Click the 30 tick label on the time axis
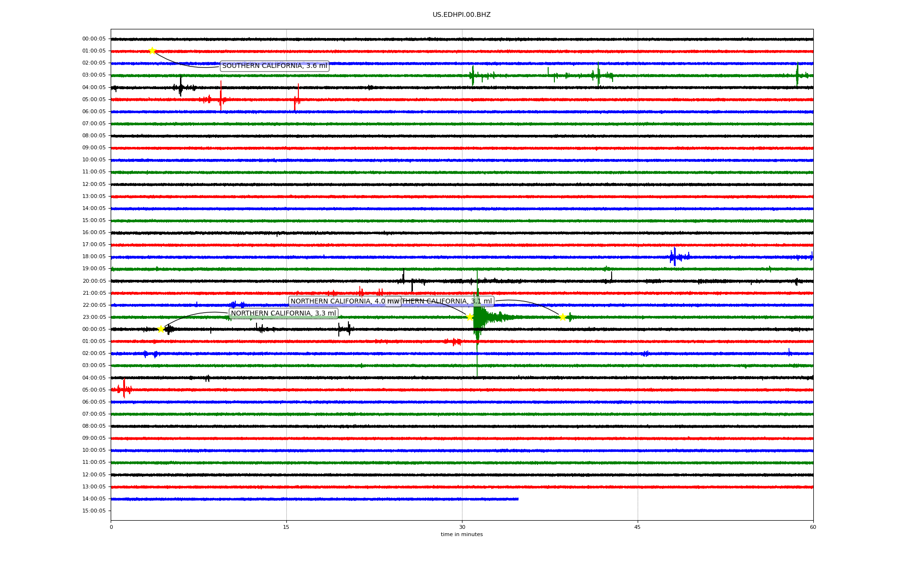This screenshot has width=924, height=578. click(x=462, y=527)
